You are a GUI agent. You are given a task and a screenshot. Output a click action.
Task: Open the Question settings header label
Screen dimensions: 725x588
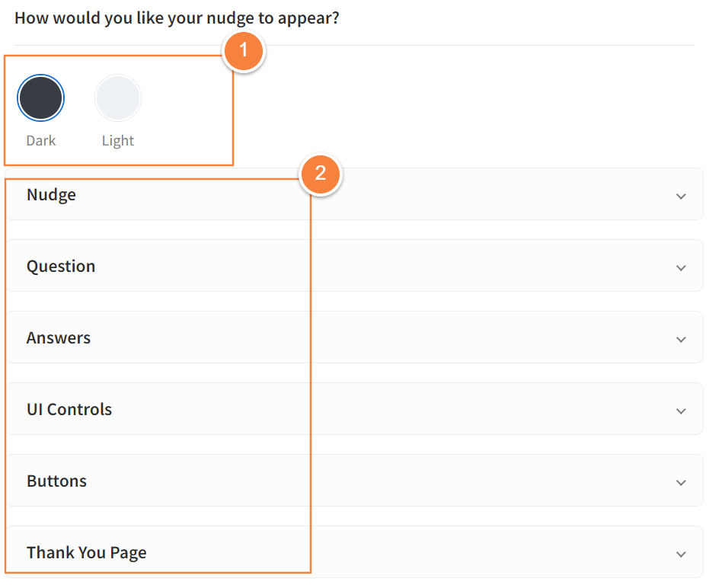coord(61,267)
